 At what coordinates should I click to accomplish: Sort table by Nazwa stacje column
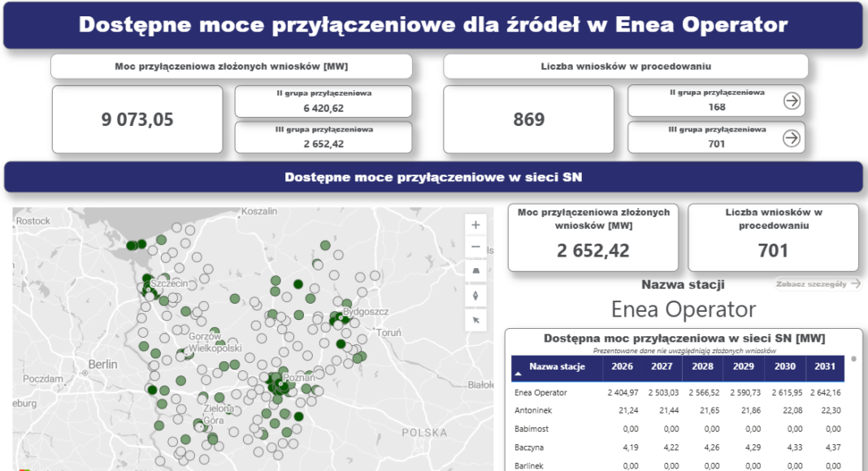tap(557, 367)
